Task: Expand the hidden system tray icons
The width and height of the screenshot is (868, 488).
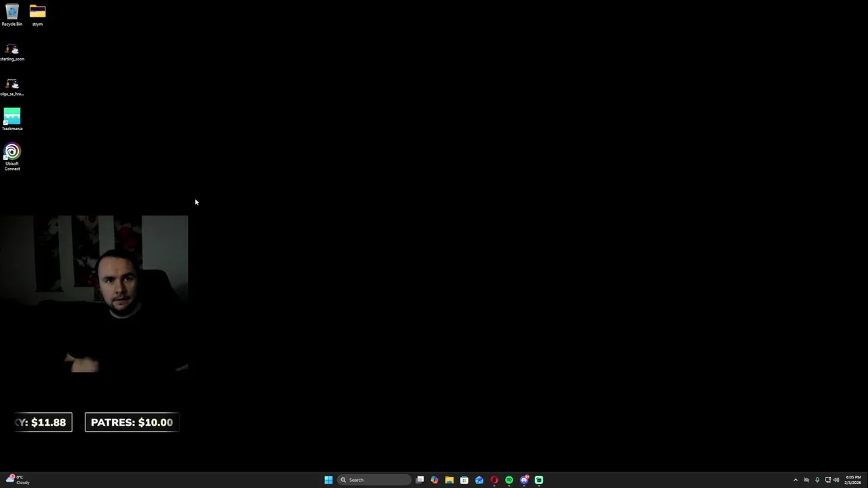Action: (x=795, y=480)
